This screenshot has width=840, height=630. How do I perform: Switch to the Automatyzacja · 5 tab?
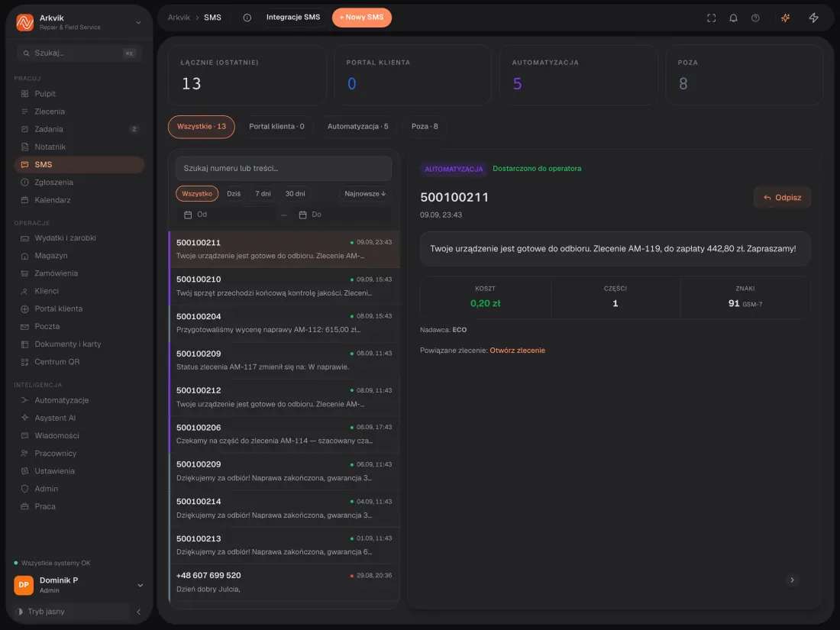pyautogui.click(x=357, y=127)
